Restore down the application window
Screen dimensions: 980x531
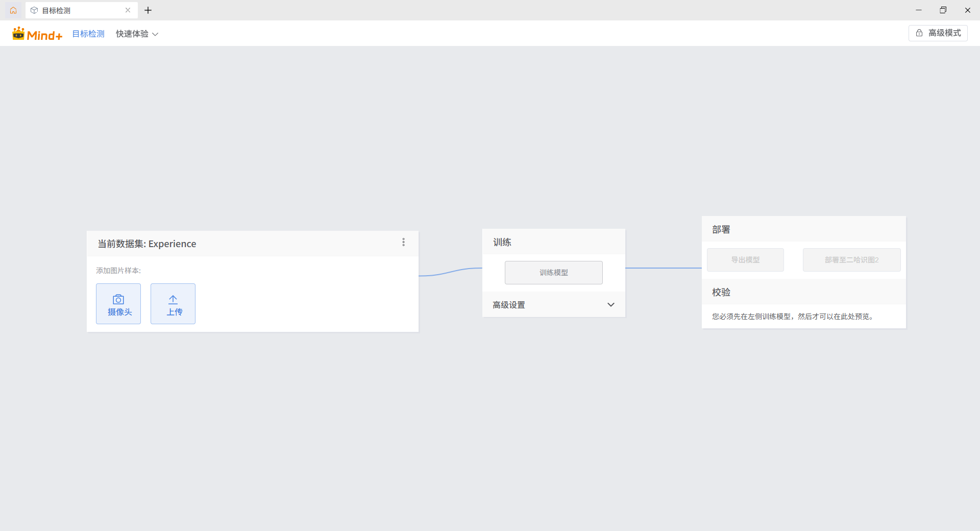pyautogui.click(x=943, y=10)
